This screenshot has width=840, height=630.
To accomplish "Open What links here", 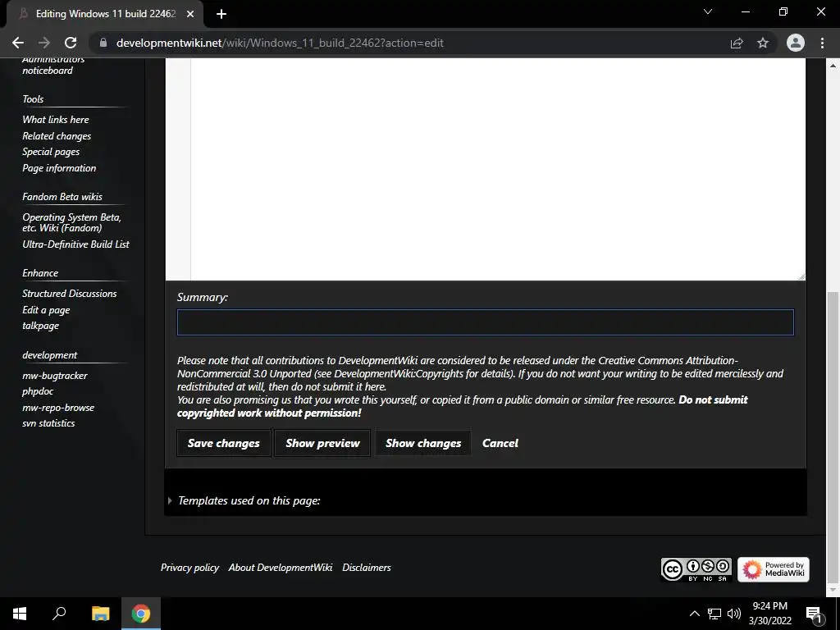I will [x=56, y=120].
